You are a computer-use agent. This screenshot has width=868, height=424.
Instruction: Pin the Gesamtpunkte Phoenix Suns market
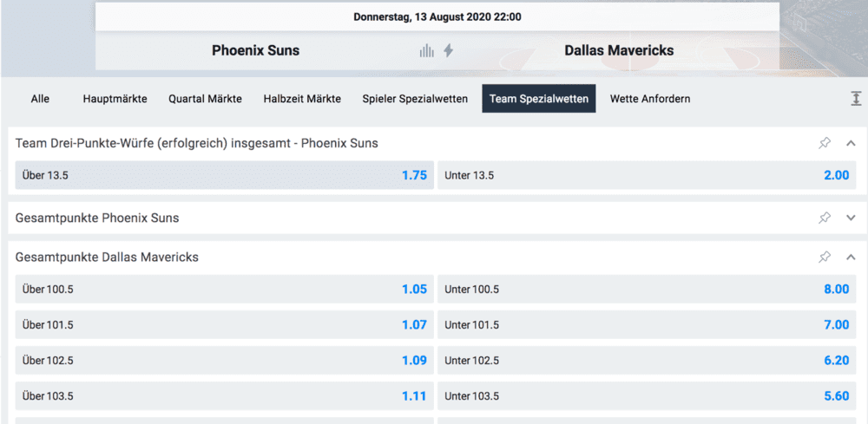tap(825, 218)
